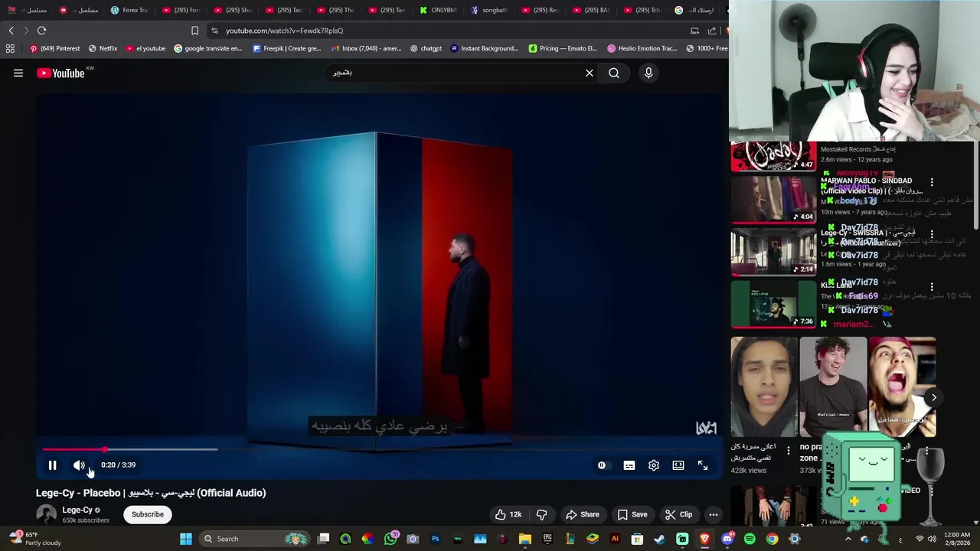
Task: Switch the player to theater mode
Action: 678,465
